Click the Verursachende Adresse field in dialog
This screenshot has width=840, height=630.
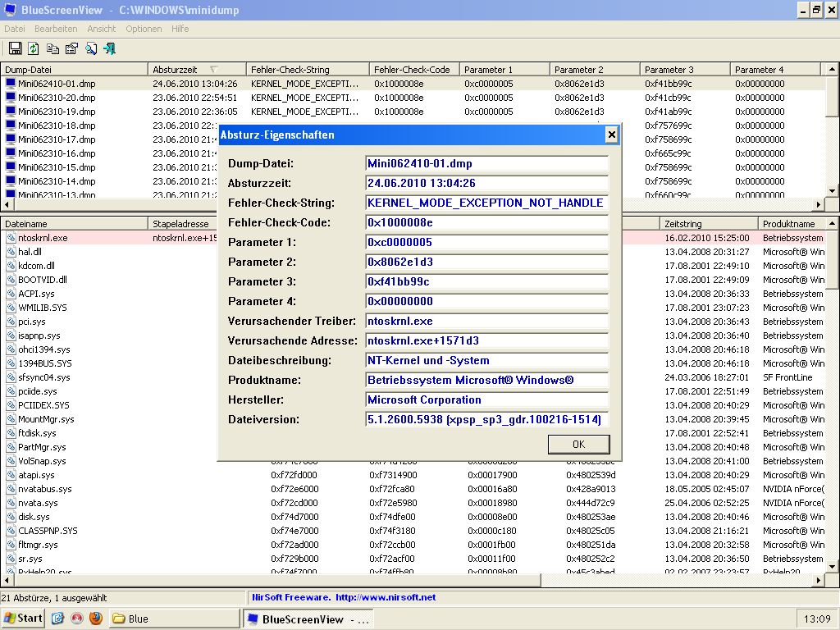[487, 340]
